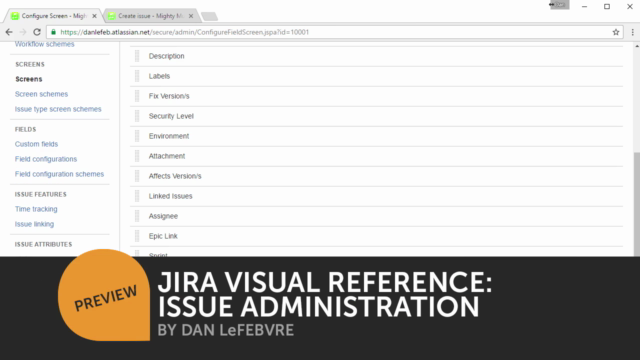
Task: Grab the drag handle for Fix Version/s
Action: (x=137, y=96)
